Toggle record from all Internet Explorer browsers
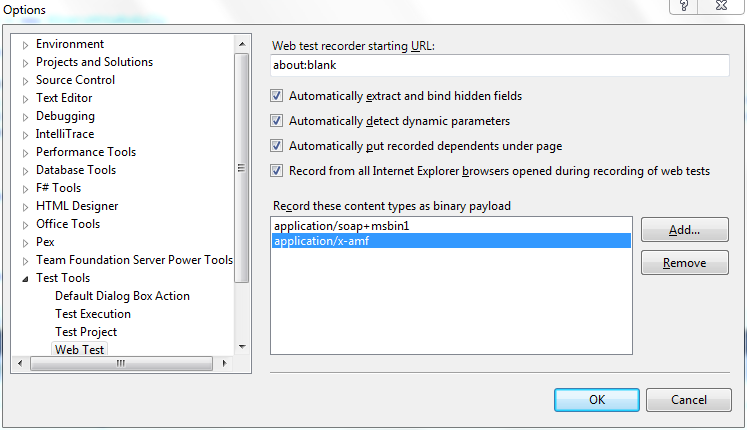The image size is (747, 430). [276, 170]
